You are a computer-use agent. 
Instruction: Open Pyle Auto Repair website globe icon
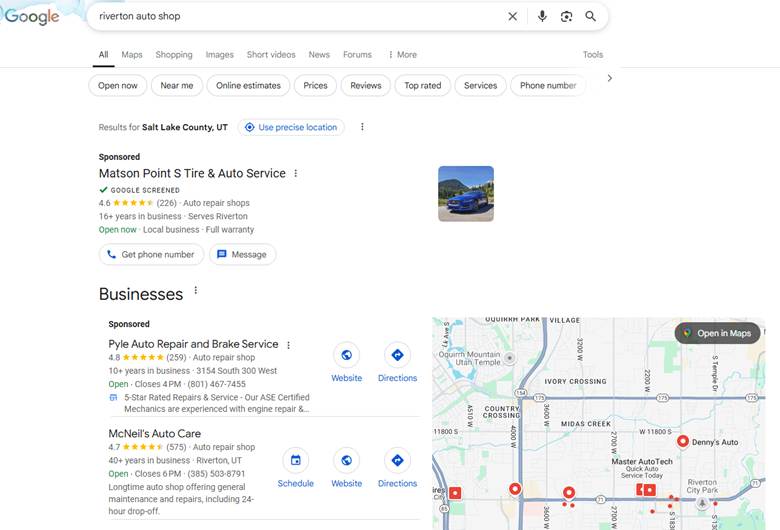pos(347,355)
